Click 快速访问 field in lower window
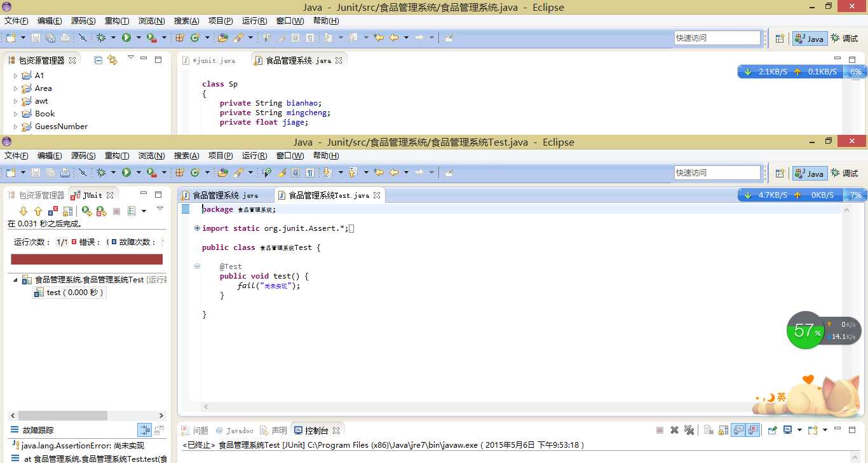This screenshot has width=868, height=463. (717, 172)
